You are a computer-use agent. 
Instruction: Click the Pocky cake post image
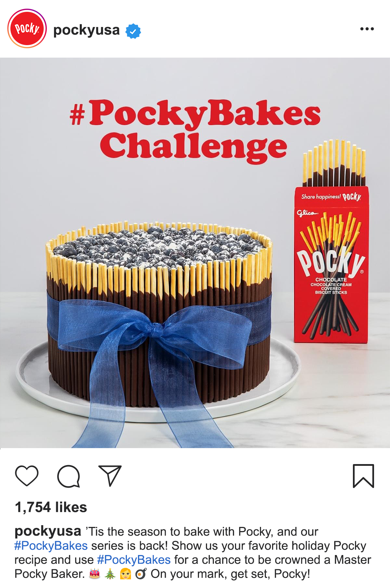coord(195,253)
